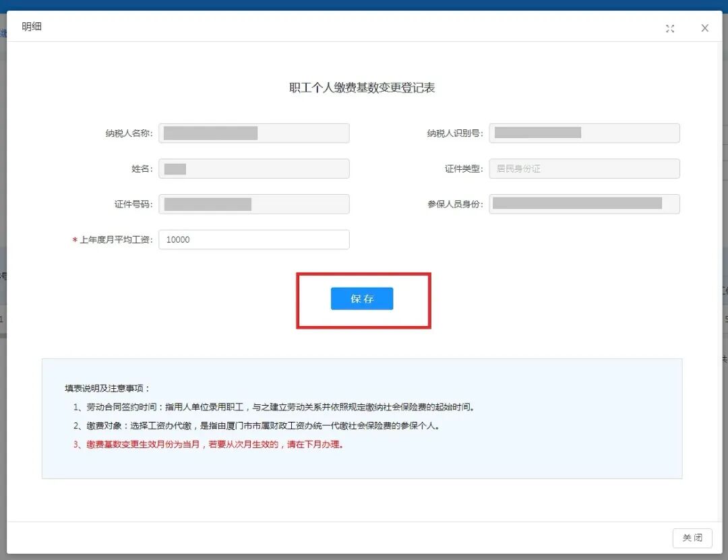The width and height of the screenshot is (728, 560).
Task: Select the 纳税人名称 input field
Action: point(254,133)
